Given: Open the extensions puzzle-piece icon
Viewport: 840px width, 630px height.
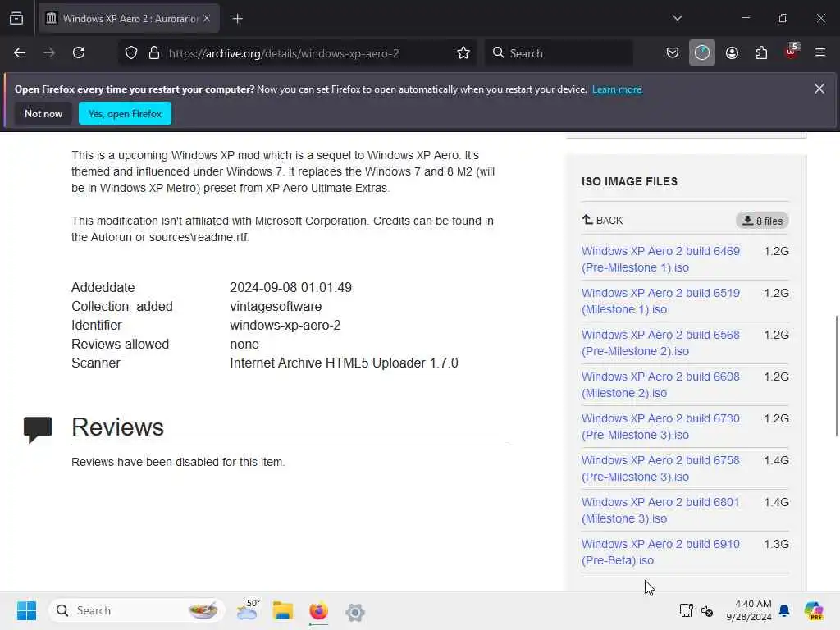Looking at the screenshot, I should (761, 53).
